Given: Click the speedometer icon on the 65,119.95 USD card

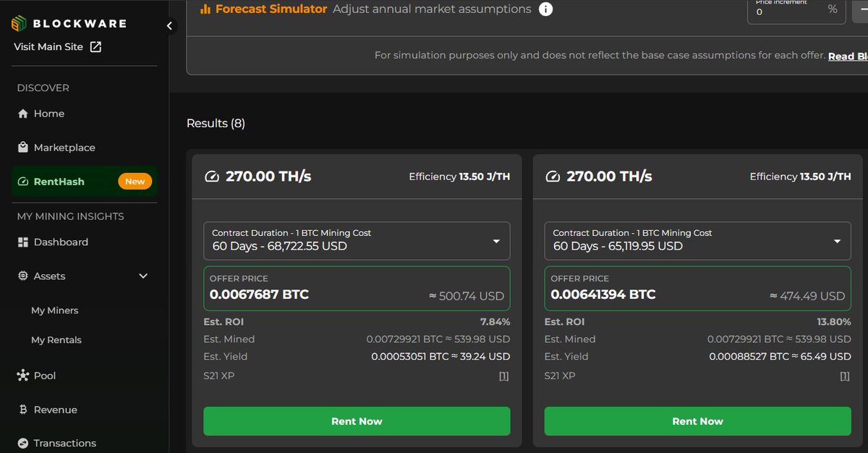Looking at the screenshot, I should 553,177.
